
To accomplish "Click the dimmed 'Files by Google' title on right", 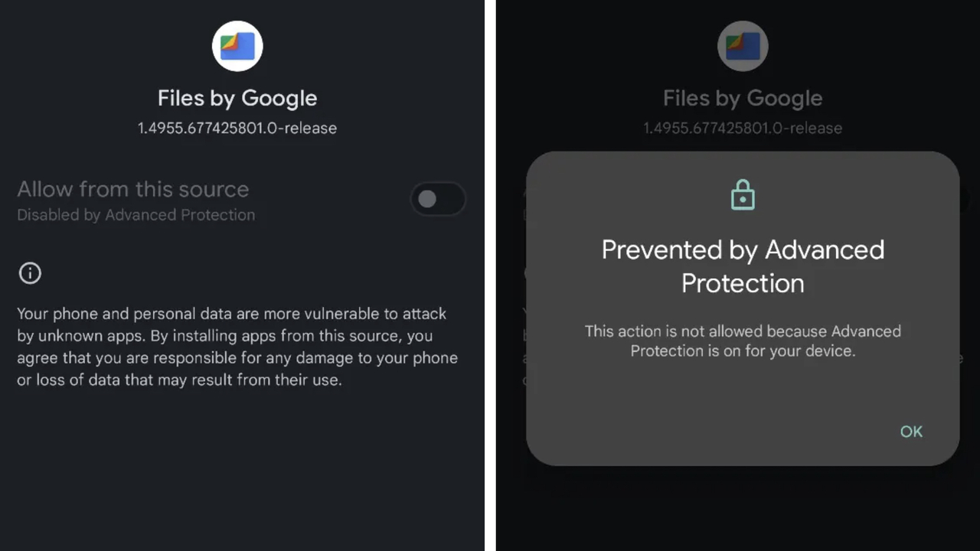I will point(743,98).
